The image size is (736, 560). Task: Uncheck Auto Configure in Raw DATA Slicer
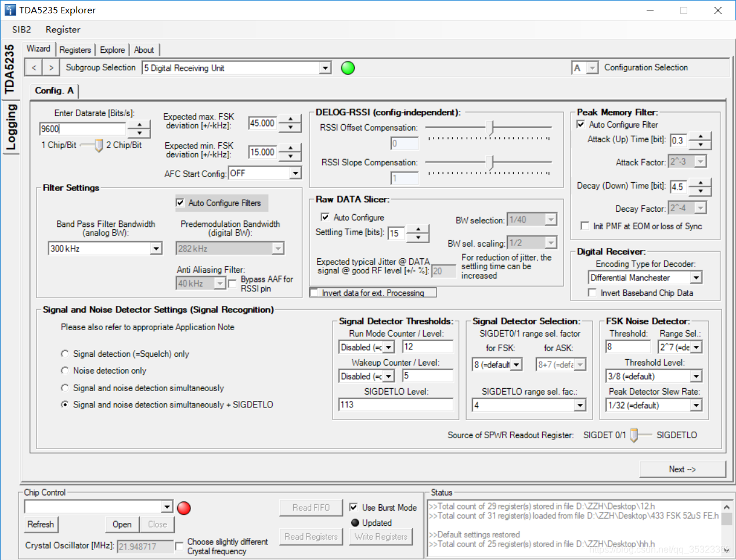[325, 217]
